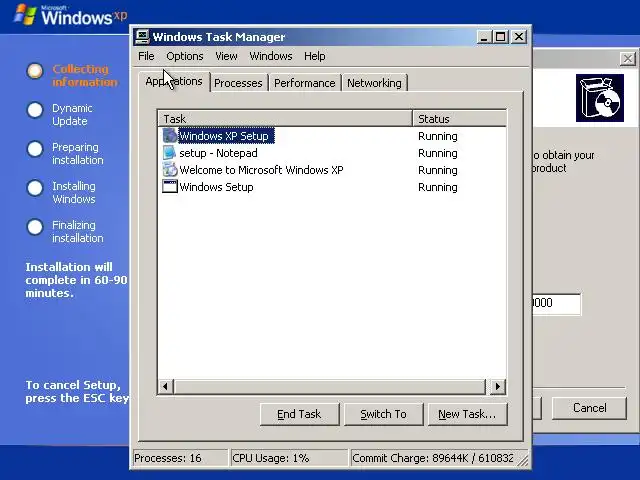Screen dimensions: 640x480
Task: Click the 'Running' status of Windows Setup
Action: click(x=438, y=187)
